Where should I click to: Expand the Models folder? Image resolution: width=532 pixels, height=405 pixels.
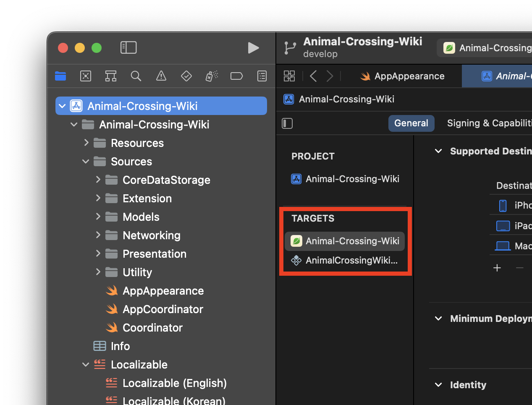[x=98, y=217]
